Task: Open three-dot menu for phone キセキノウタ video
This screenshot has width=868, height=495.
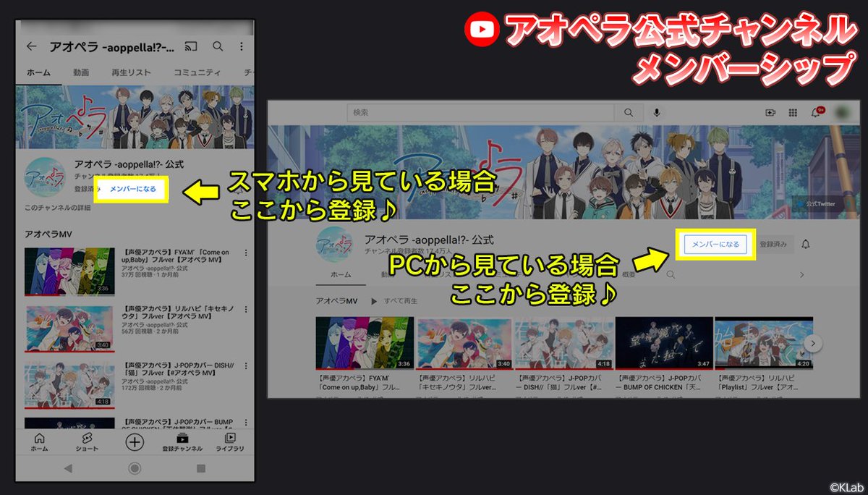Action: [x=246, y=310]
